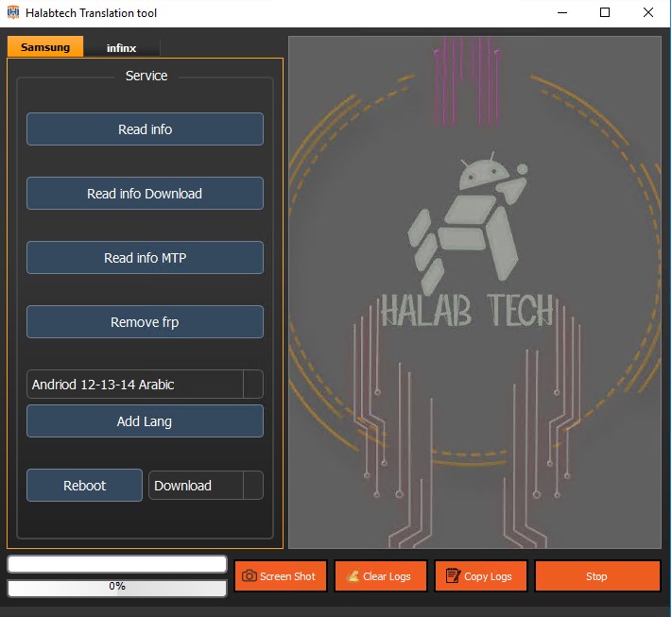Click the Service group label
Image resolution: width=672 pixels, height=617 pixels.
click(x=146, y=76)
